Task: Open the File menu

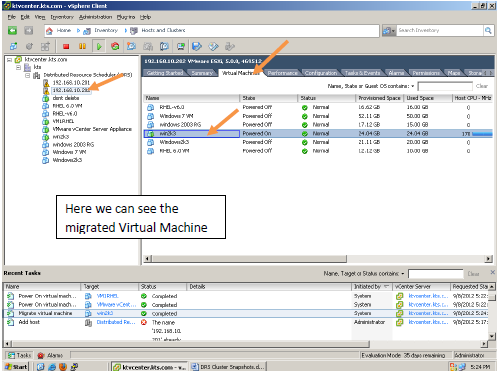Action: tap(11, 17)
